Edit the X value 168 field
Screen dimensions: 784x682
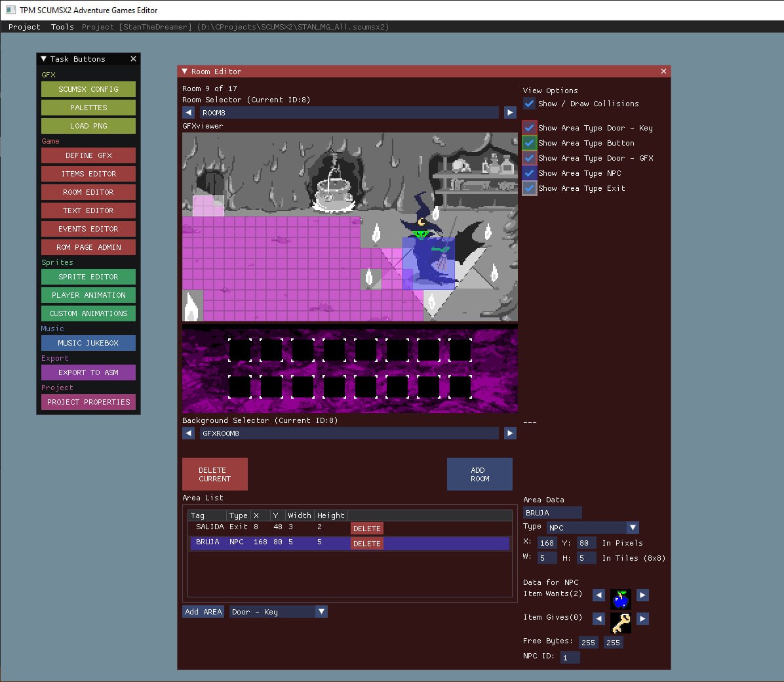click(547, 543)
